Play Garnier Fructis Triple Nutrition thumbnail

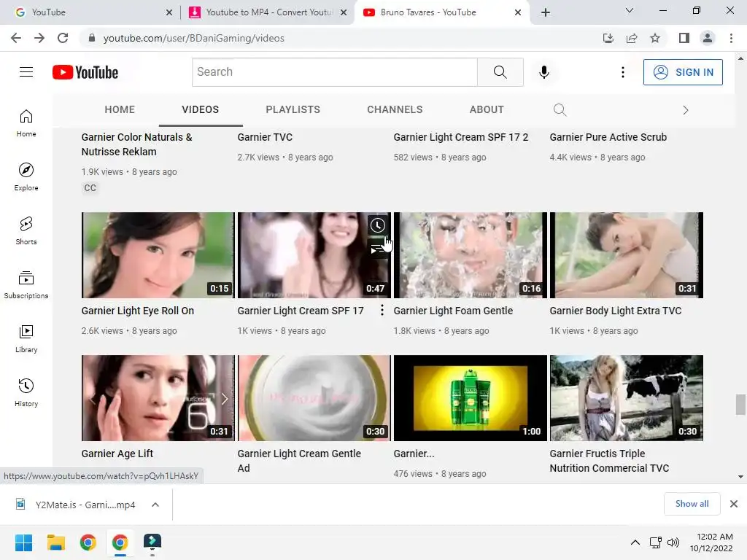pyautogui.click(x=627, y=398)
